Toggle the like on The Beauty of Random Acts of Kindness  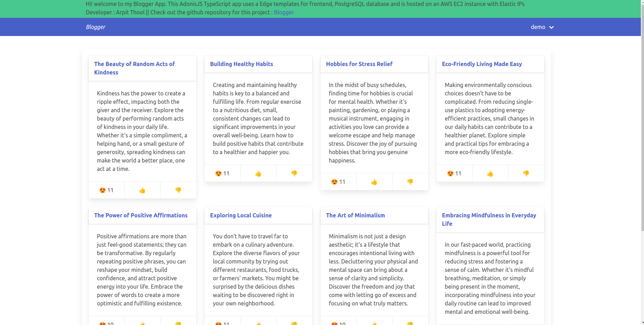tap(142, 190)
